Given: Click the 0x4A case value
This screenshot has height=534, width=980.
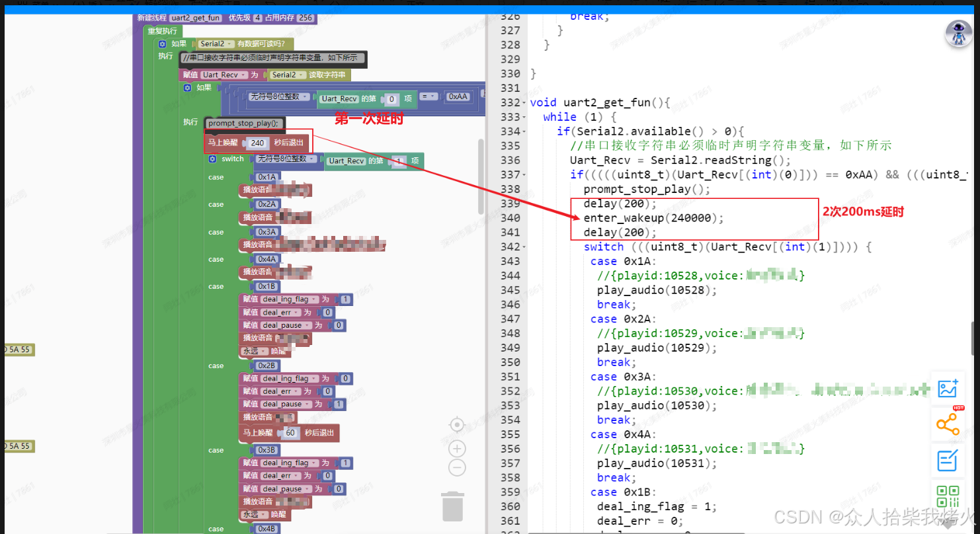Looking at the screenshot, I should 267,259.
